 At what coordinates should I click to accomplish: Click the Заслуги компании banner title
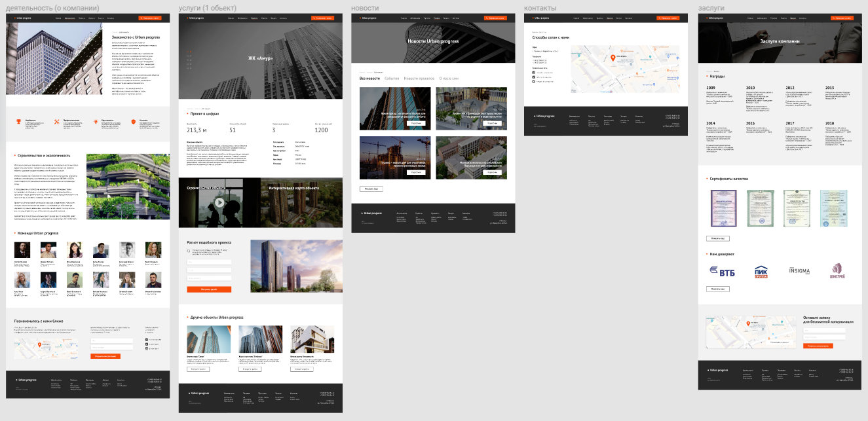click(780, 41)
